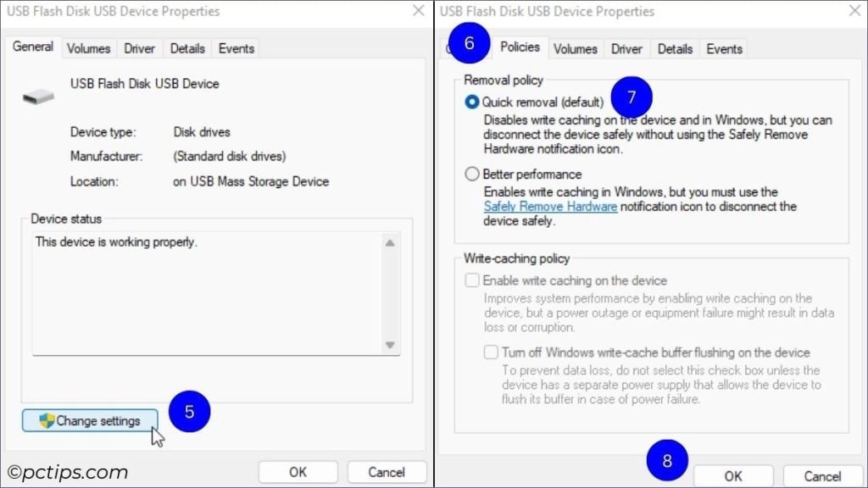The height and width of the screenshot is (488, 868).
Task: Select Quick removal (default) option
Action: [x=471, y=103]
